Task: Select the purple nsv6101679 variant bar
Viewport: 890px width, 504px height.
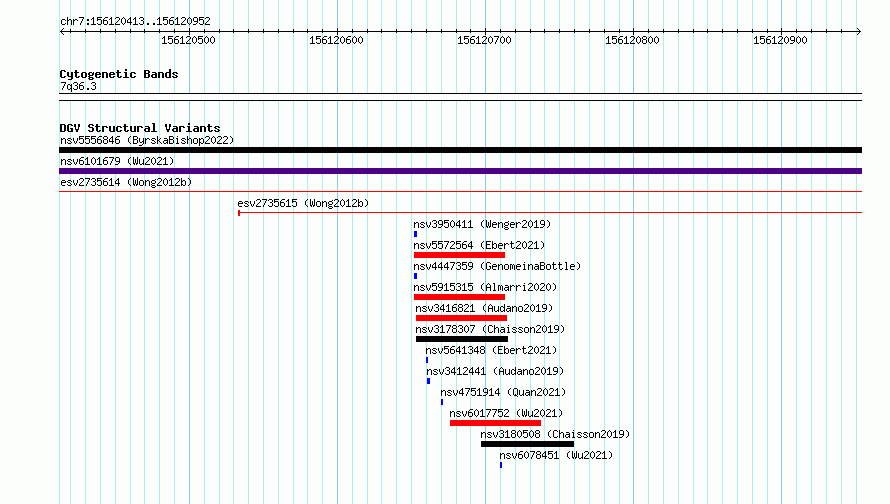Action: 460,171
